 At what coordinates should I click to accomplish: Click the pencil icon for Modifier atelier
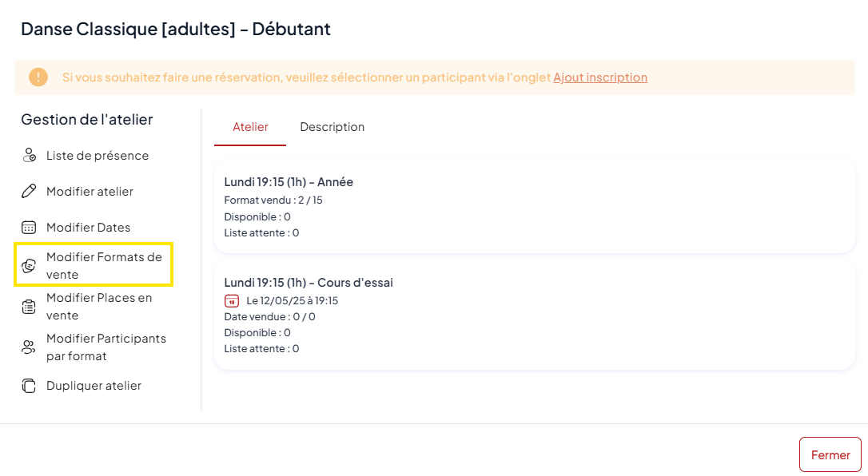pyautogui.click(x=30, y=192)
